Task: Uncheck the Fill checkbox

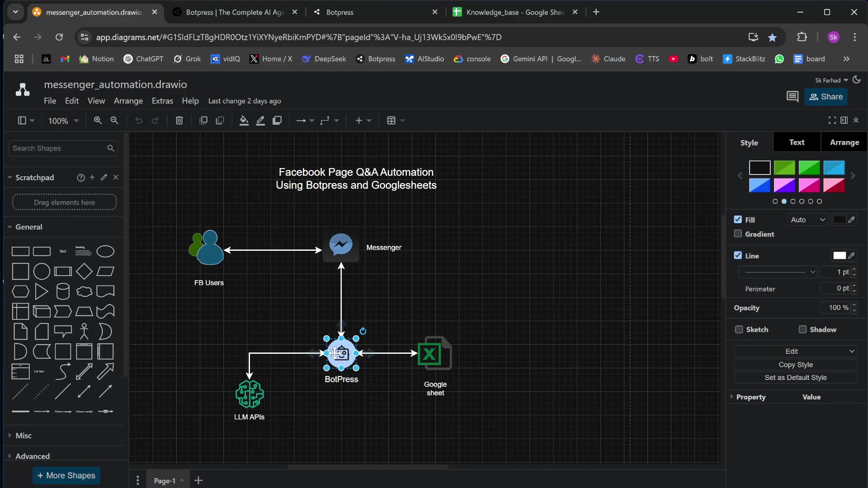Action: (x=738, y=220)
